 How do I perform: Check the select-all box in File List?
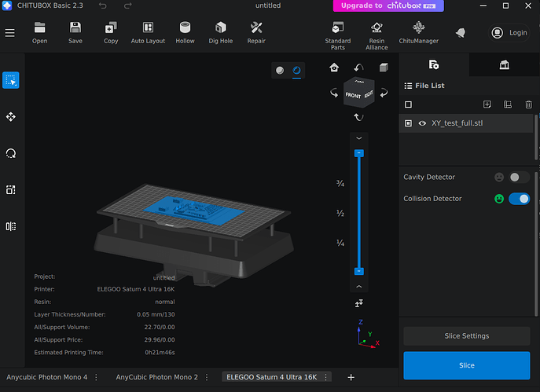(408, 104)
